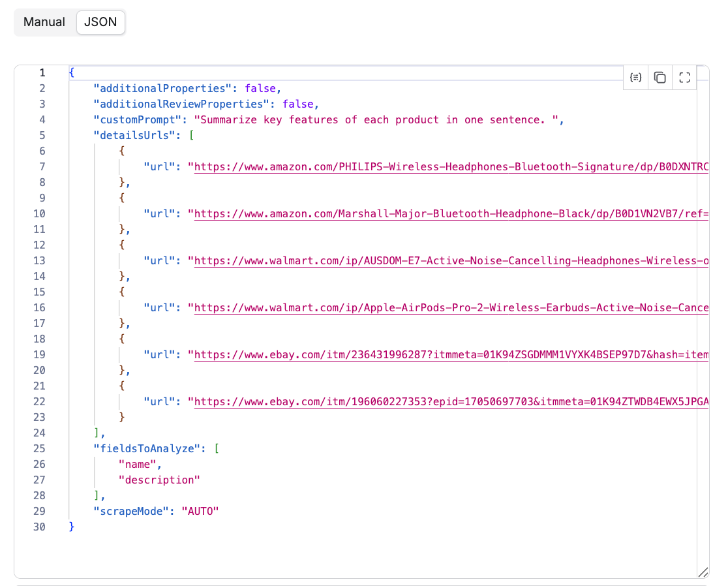Format the JSON code using the format icon
This screenshot has width=728, height=586.
pyautogui.click(x=635, y=77)
